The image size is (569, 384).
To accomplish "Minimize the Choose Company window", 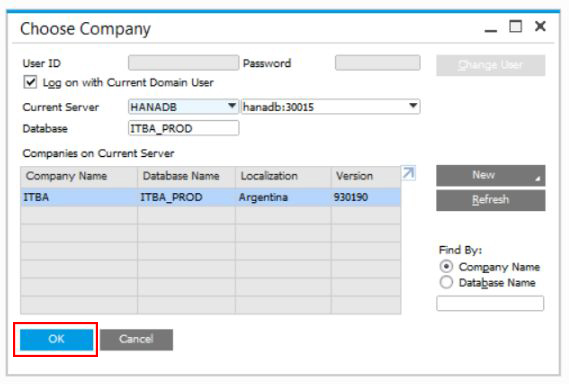I will click(491, 27).
